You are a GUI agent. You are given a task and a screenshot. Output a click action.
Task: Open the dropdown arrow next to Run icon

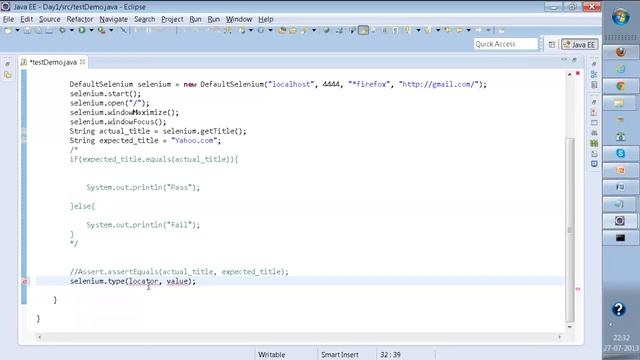coord(91,30)
